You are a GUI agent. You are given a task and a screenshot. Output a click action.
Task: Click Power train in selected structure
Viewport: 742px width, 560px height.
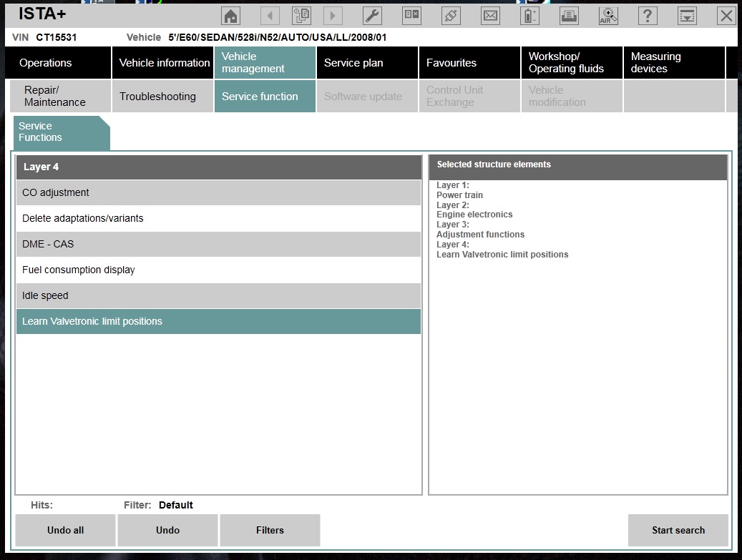(x=459, y=195)
